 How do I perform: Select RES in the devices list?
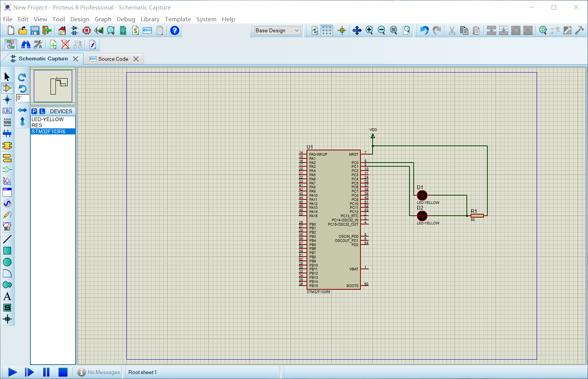tap(53, 125)
